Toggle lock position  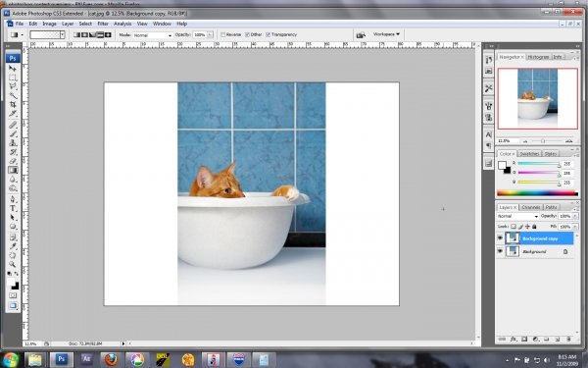527,227
